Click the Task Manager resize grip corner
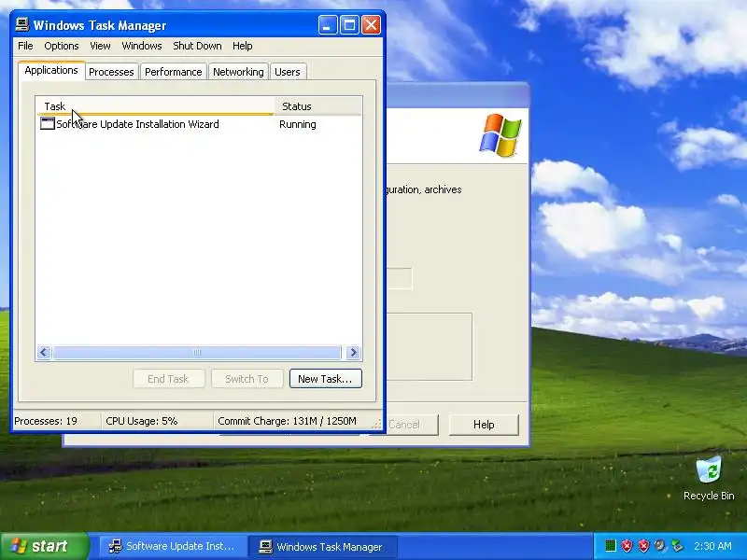Screen dimensions: 747x560 tap(377, 424)
